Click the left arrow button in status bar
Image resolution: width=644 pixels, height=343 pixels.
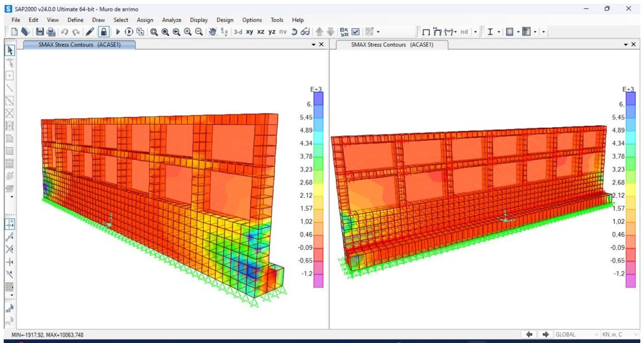click(x=530, y=335)
